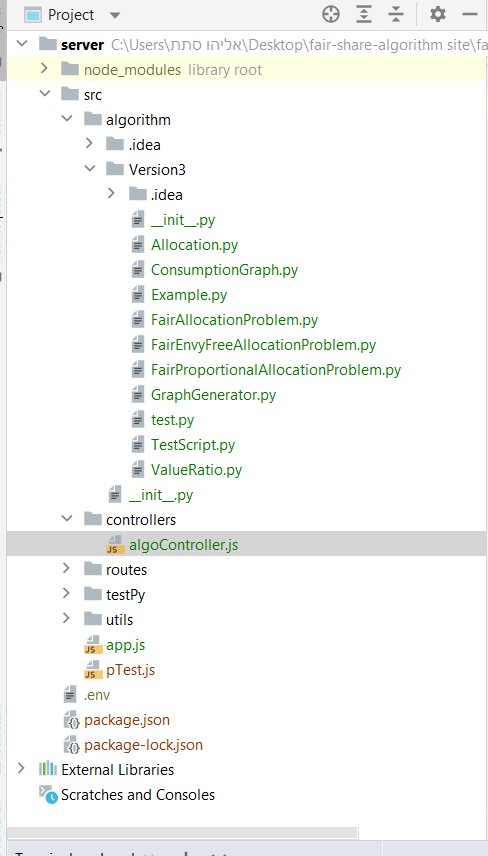Screen dimensions: 488x856
Task: Click the node_modules folder icon
Action: point(70,69)
